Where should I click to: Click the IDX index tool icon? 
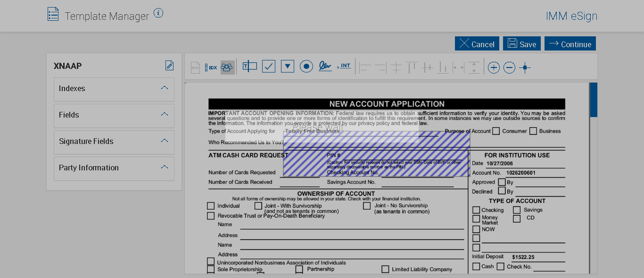point(211,67)
